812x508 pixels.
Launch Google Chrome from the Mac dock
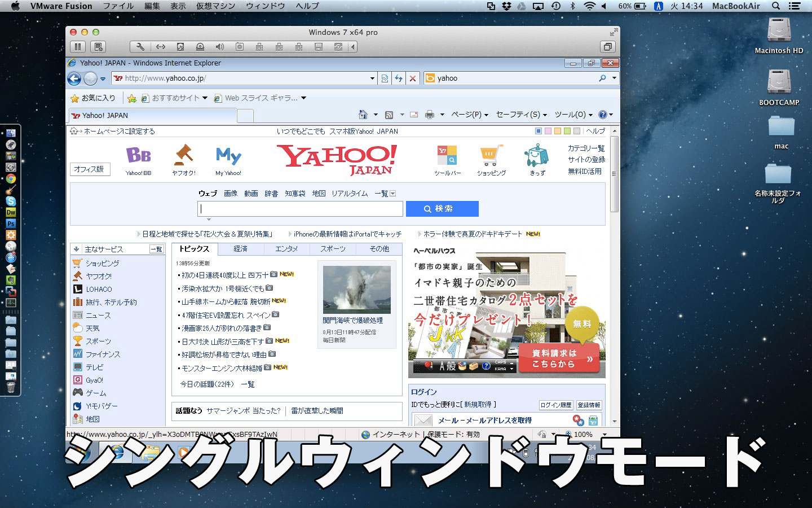pos(11,178)
